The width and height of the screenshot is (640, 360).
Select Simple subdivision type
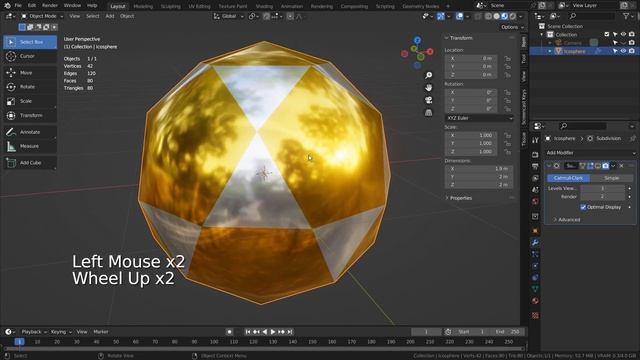pos(611,178)
